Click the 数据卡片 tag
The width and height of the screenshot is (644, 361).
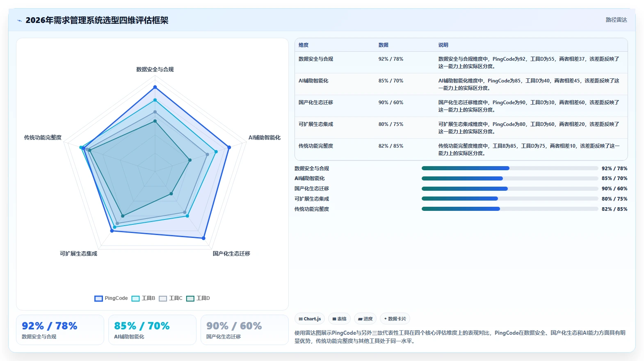click(395, 319)
